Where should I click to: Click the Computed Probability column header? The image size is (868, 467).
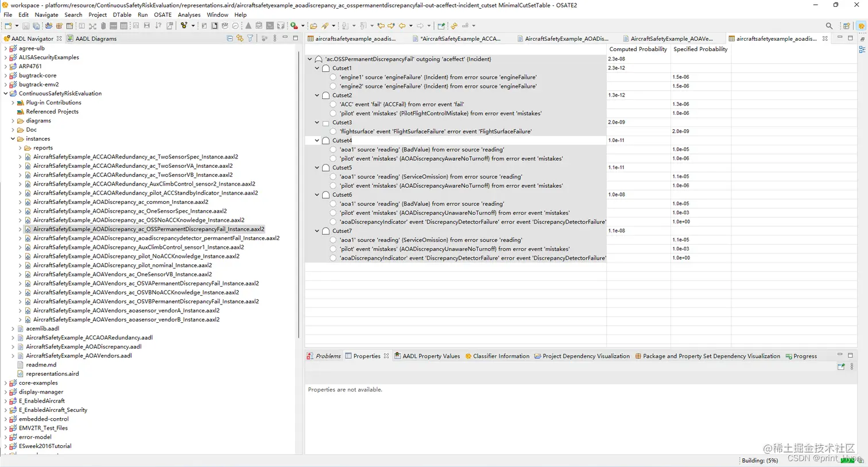click(x=638, y=49)
